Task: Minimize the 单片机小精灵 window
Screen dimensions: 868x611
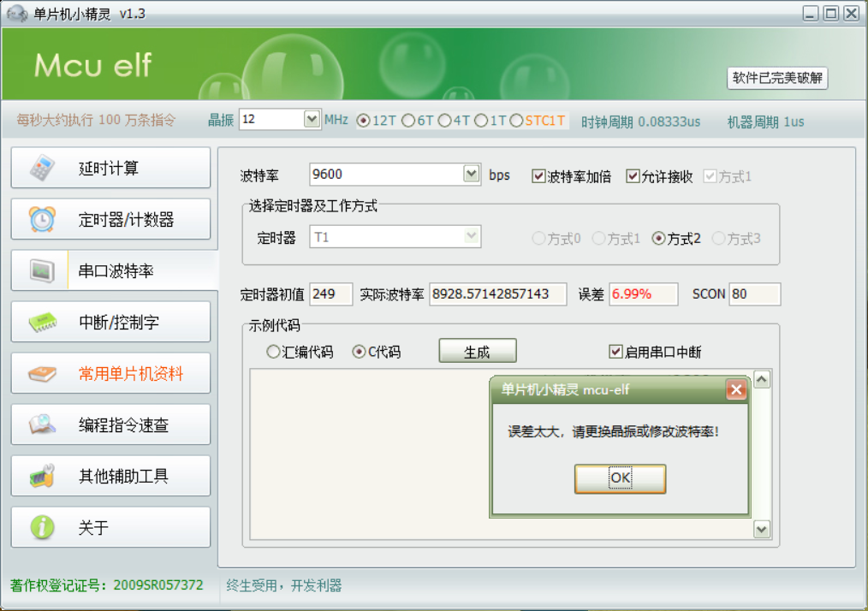Action: coord(811,14)
